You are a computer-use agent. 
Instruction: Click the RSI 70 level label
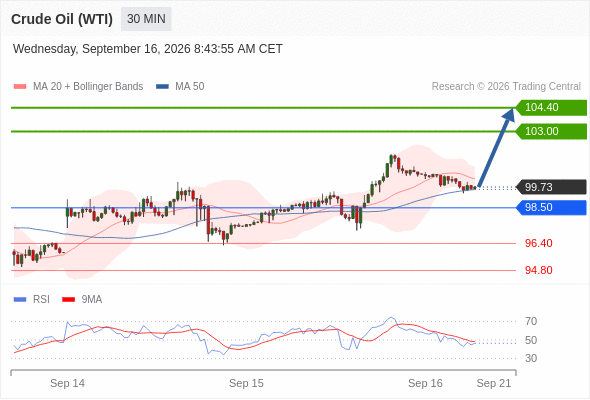click(x=531, y=321)
